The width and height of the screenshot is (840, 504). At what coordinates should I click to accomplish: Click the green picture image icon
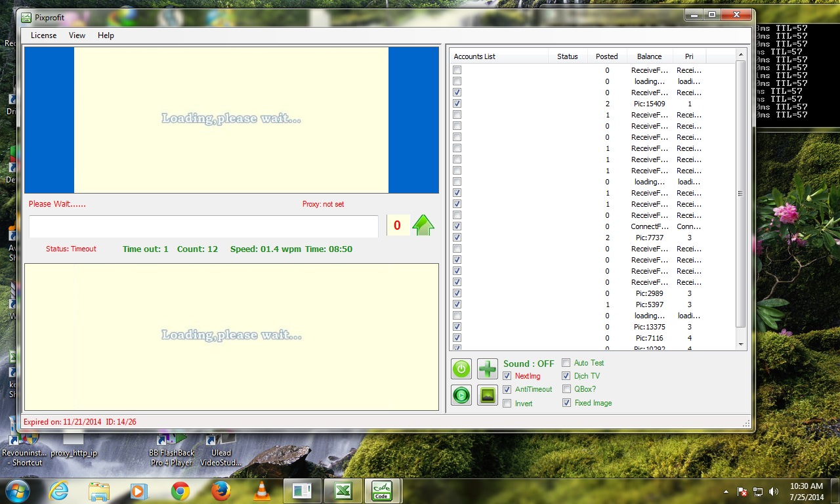pos(488,395)
